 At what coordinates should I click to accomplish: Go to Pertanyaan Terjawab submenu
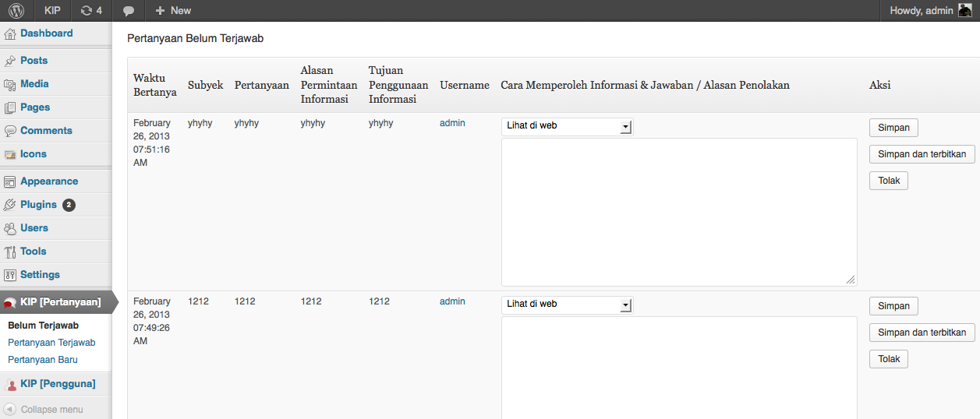pyautogui.click(x=51, y=343)
